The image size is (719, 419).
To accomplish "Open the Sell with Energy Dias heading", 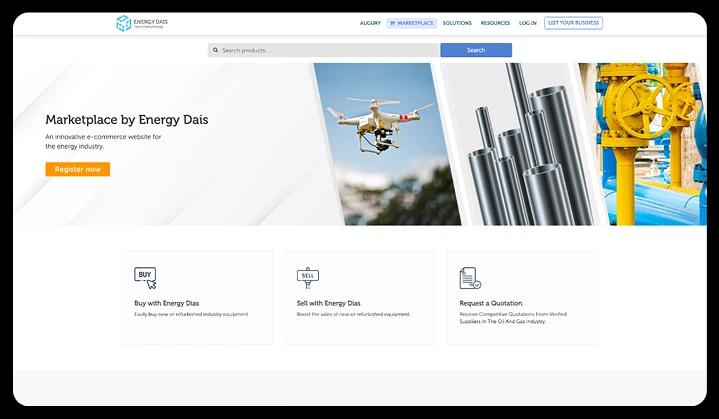I will coord(328,303).
